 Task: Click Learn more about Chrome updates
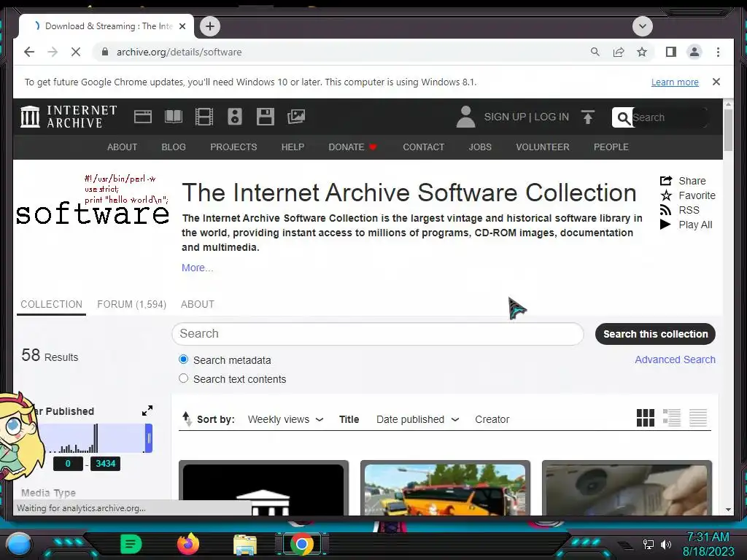675,82
